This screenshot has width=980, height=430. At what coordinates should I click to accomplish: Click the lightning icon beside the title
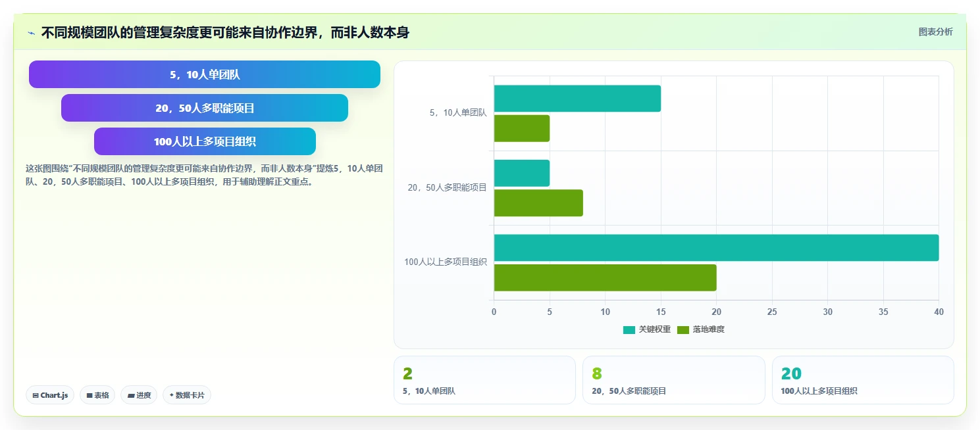(31, 33)
